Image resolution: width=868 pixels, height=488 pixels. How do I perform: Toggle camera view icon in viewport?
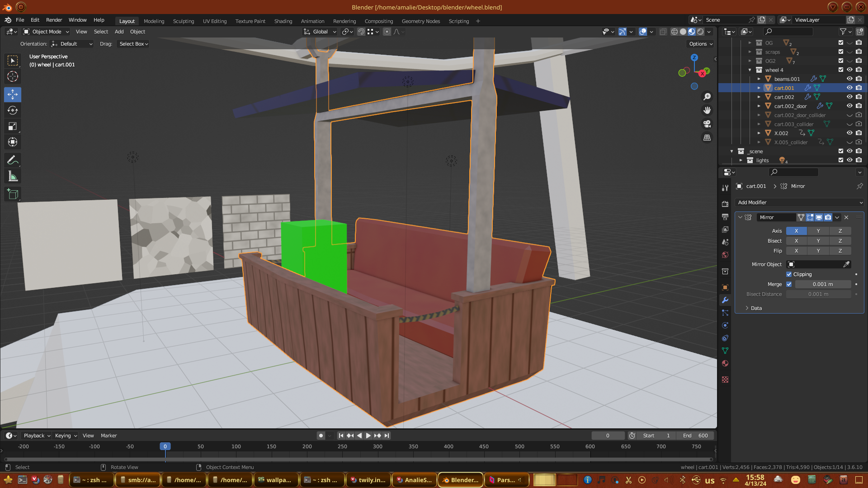point(707,124)
